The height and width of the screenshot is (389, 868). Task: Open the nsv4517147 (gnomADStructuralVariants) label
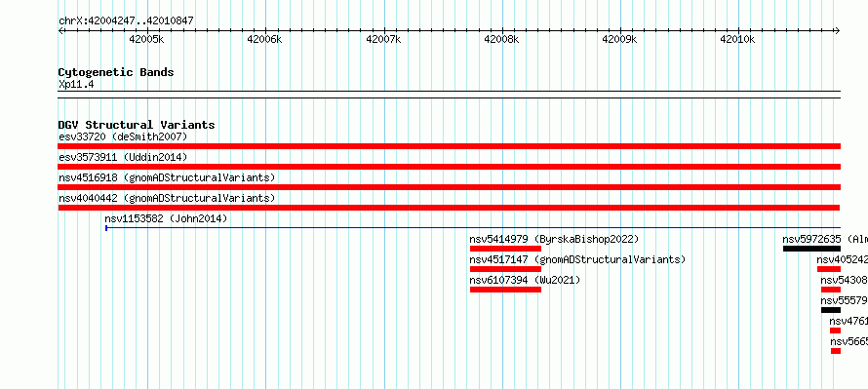coord(578,259)
